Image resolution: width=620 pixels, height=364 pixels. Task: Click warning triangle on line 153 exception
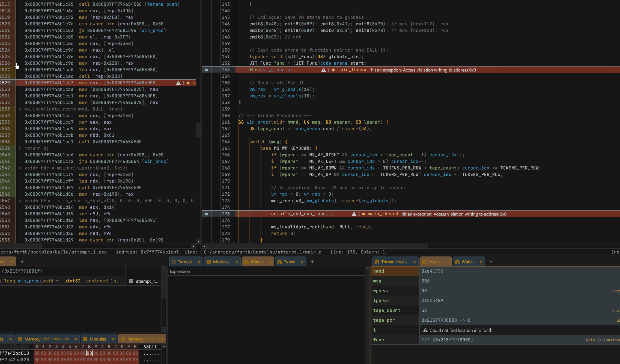(x=323, y=70)
